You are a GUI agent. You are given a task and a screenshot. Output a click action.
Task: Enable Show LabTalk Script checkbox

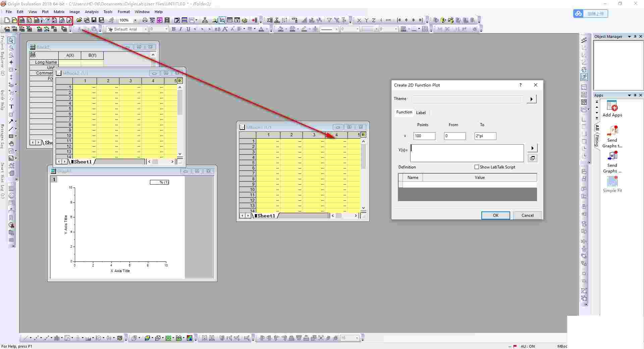coord(477,167)
